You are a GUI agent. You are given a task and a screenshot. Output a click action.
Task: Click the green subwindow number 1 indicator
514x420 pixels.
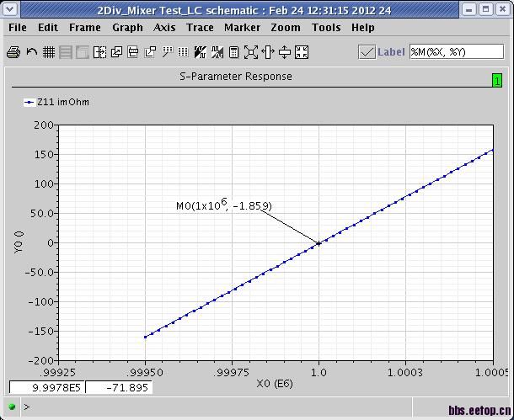pyautogui.click(x=497, y=80)
